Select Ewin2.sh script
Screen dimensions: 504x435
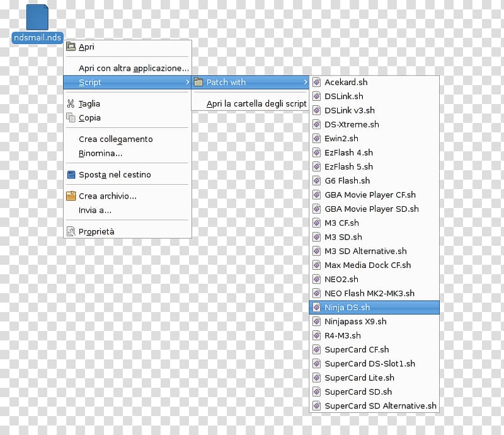[374, 139]
